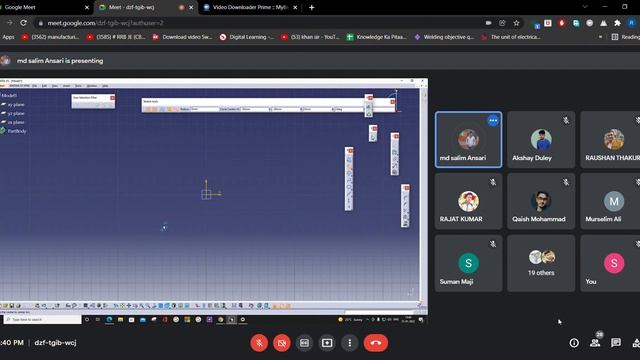This screenshot has width=640, height=360.
Task: Open the (53) khan sir - YouT... bookmark
Action: (310, 37)
